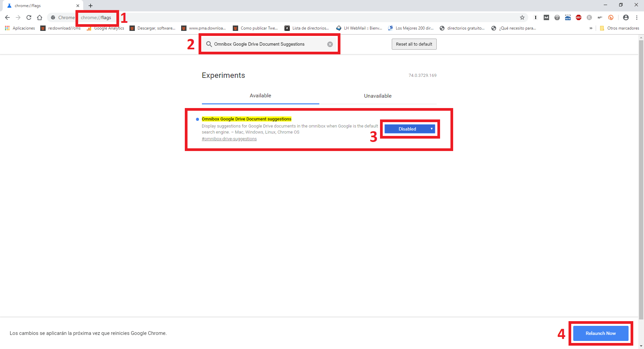
Task: Click the Relaunch Now button
Action: tap(600, 333)
